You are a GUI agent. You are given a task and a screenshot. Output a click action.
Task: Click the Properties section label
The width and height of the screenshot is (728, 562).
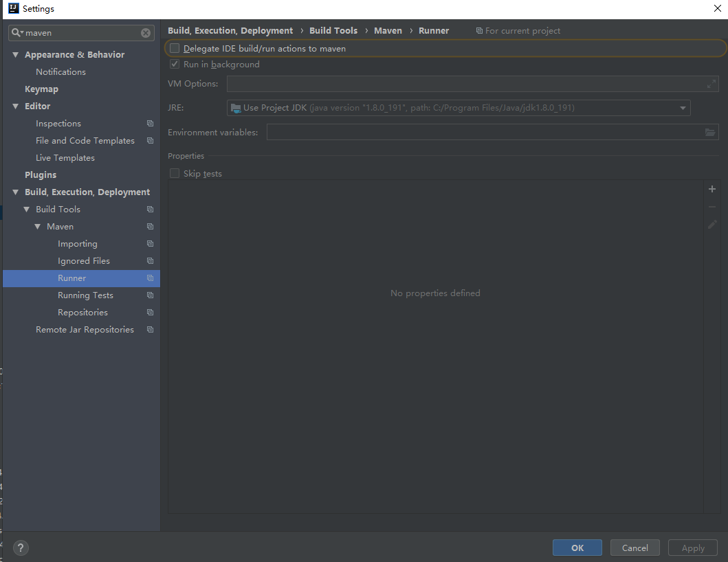click(x=186, y=156)
